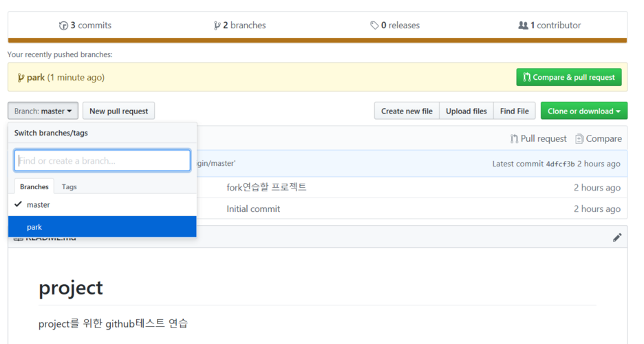
Task: Click the Pull request link
Action: coord(538,139)
